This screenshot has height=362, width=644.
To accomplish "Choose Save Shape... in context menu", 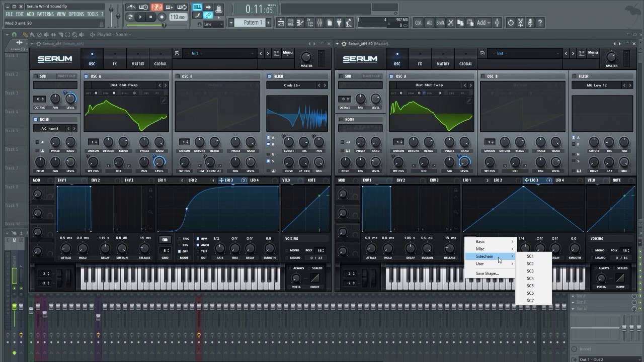I will [x=491, y=274].
